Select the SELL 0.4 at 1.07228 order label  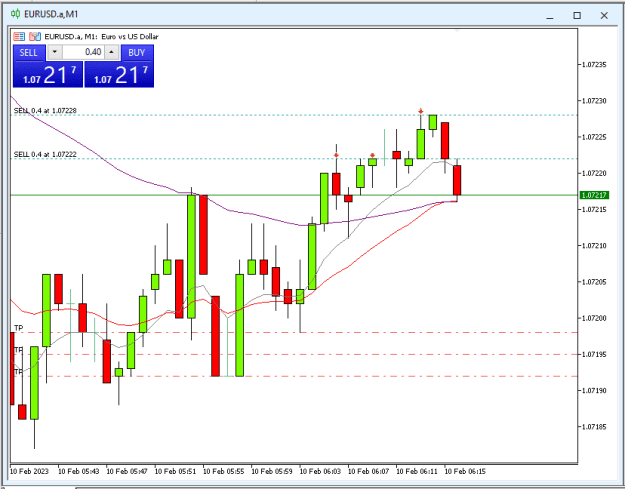(x=45, y=110)
